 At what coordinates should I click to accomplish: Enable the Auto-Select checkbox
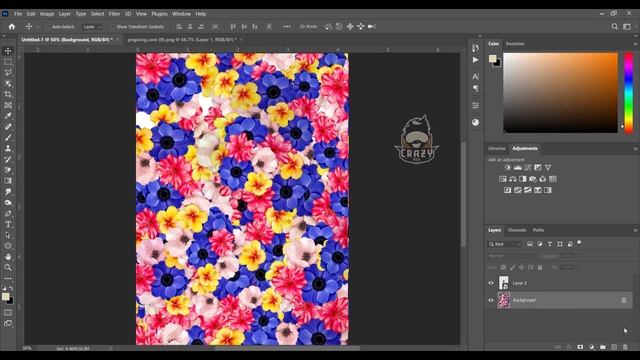coord(48,27)
